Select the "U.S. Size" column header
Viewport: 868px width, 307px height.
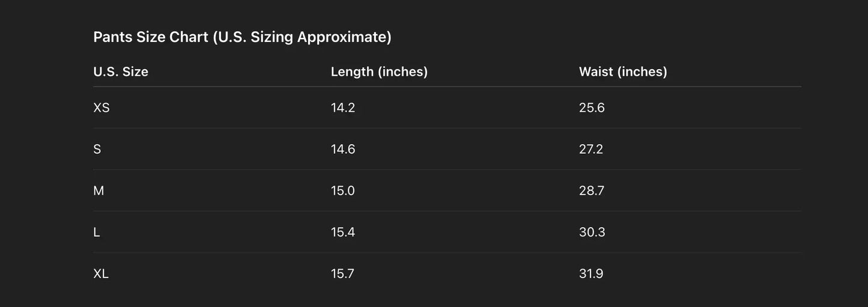pyautogui.click(x=121, y=72)
